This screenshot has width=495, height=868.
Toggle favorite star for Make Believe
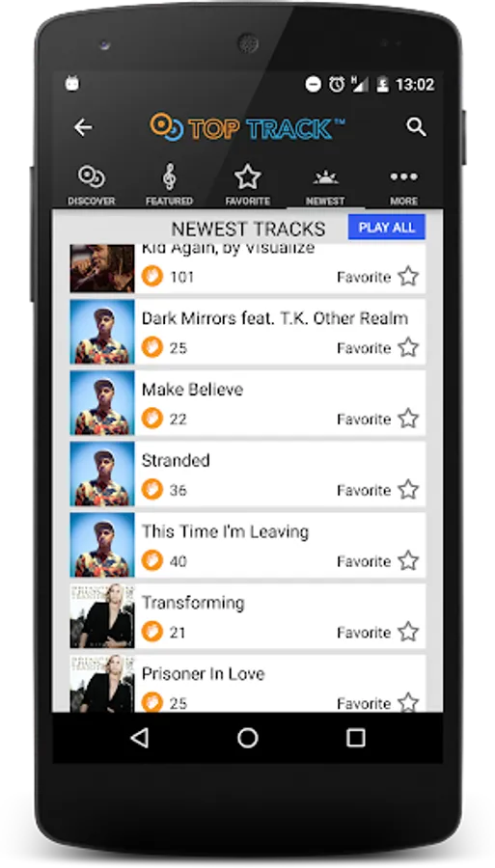408,419
